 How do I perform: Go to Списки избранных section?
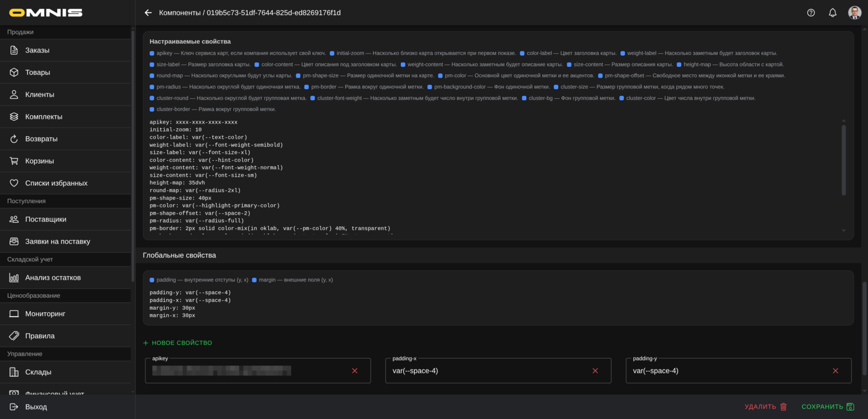pyautogui.click(x=56, y=183)
